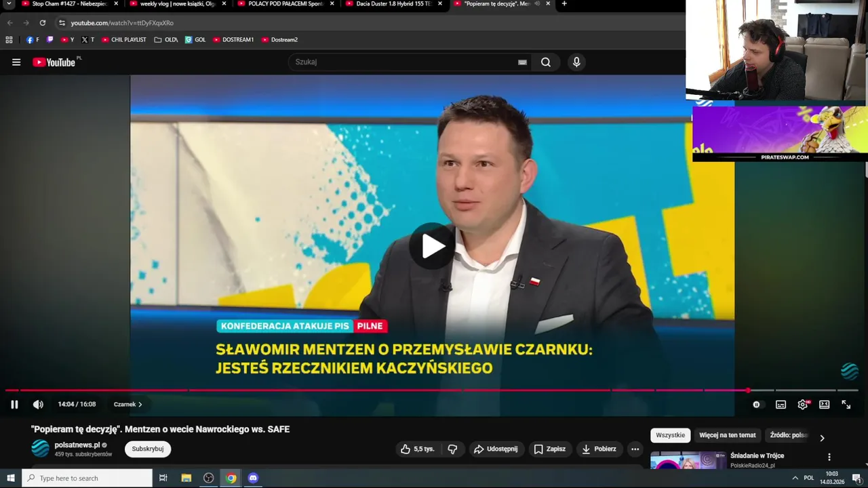Go to YouTube home via logo
The height and width of the screenshot is (488, 868).
(54, 62)
